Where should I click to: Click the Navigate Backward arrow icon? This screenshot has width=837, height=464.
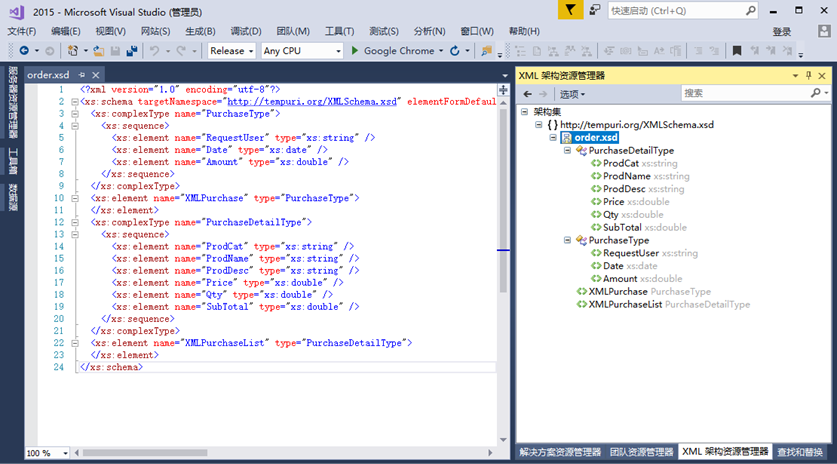(24, 51)
